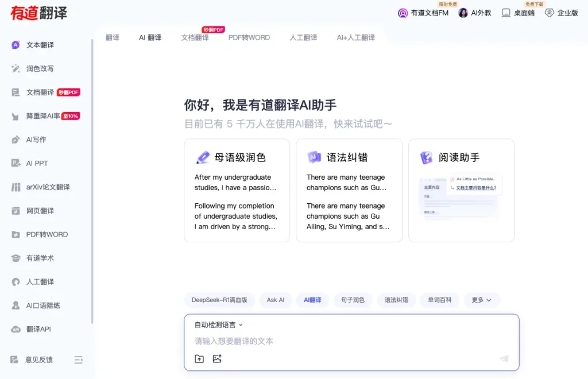Click the 润色改写 magic wand icon
Viewport: 588px width, 379px height.
(x=16, y=68)
